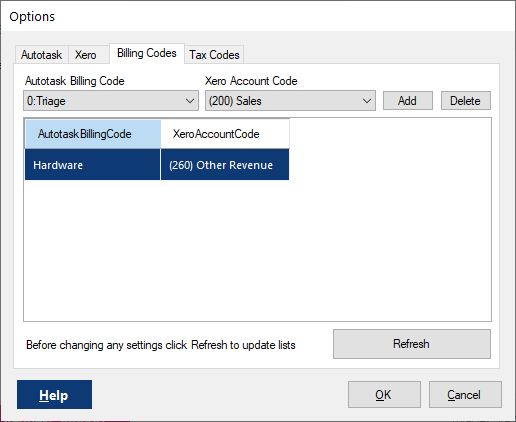Switch to the Autotask tab
The width and height of the screenshot is (516, 422).
coord(42,55)
